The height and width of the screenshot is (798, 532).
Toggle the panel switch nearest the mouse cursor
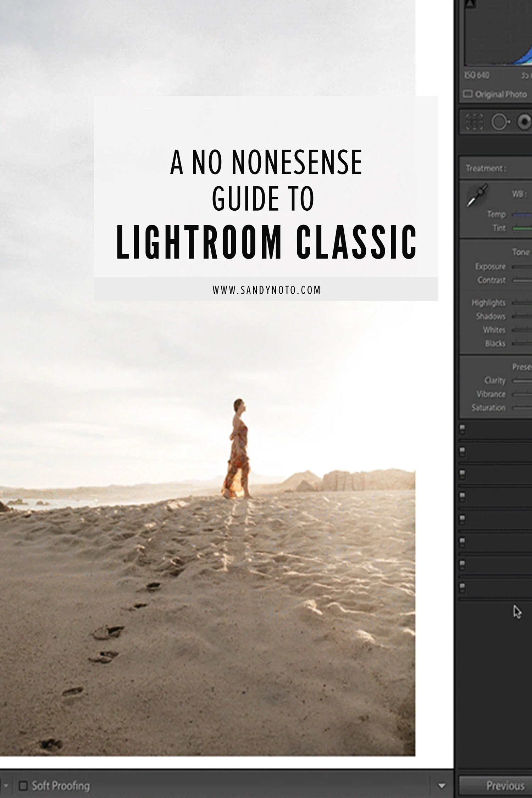[462, 588]
